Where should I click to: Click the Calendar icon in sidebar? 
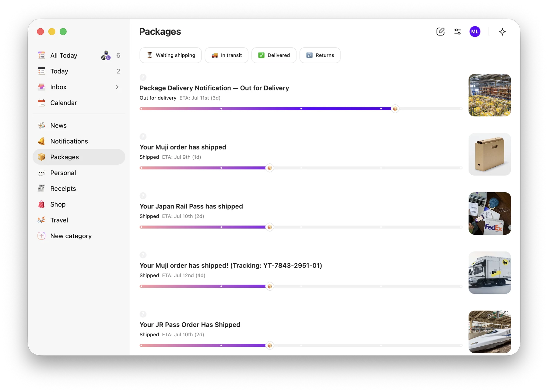pos(41,103)
